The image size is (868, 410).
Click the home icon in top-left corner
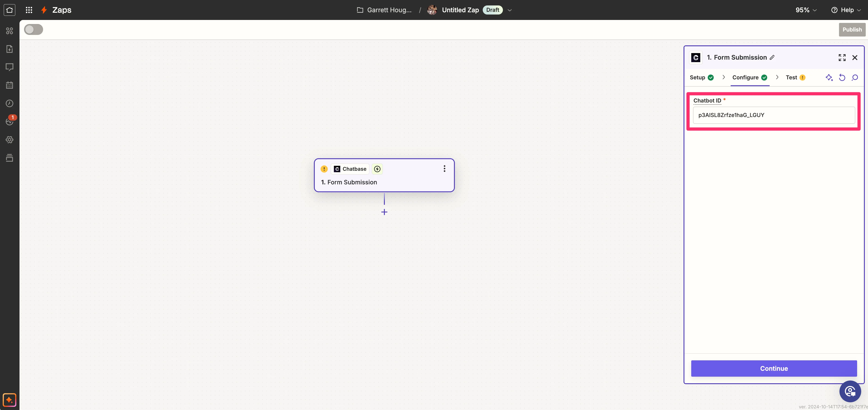[x=10, y=10]
